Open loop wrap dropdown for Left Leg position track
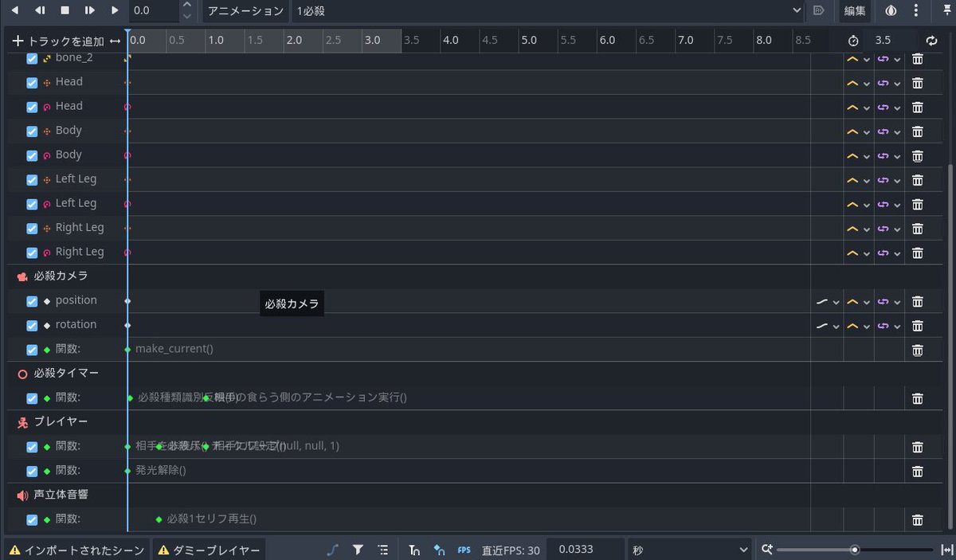 (x=889, y=180)
